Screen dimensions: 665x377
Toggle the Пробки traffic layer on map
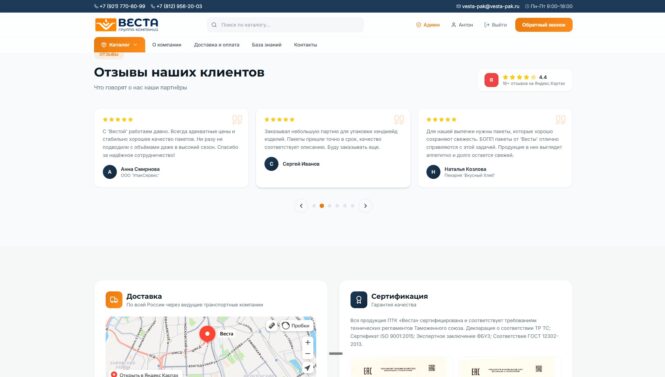click(296, 325)
